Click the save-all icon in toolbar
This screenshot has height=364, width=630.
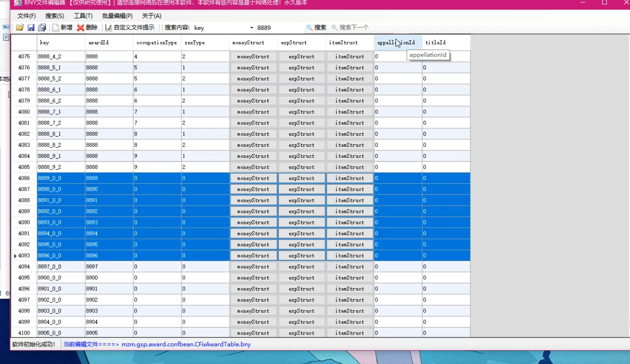click(42, 27)
